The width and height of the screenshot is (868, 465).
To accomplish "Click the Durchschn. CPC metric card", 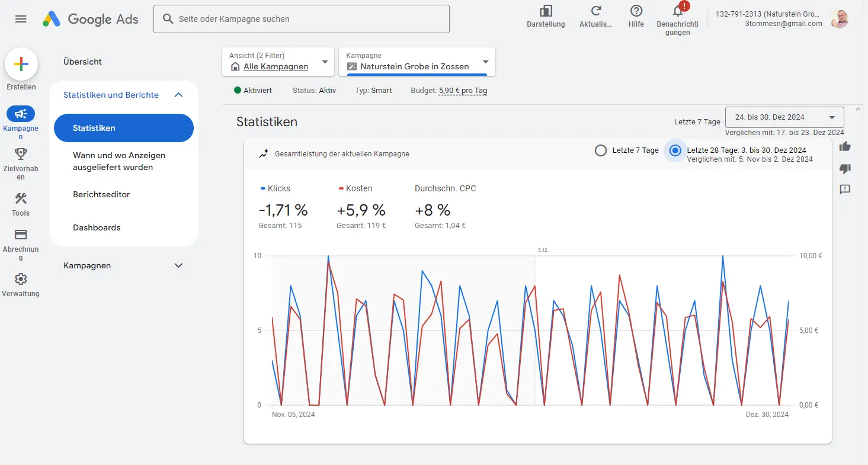I will [x=445, y=206].
